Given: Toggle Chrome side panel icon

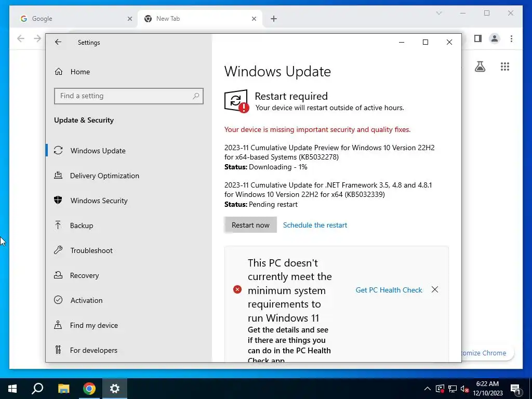Looking at the screenshot, I should click(478, 38).
